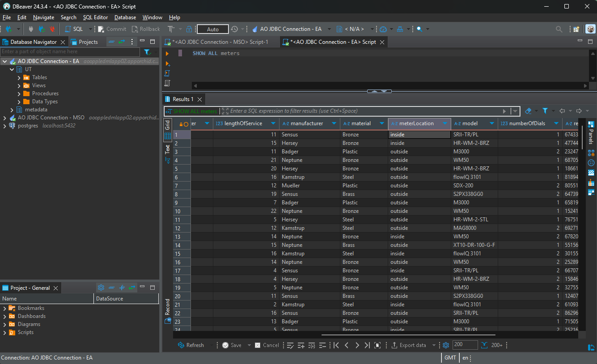The image size is (597, 364).
Task: Switch to the MSO Script-1 editor tab
Action: tap(220, 42)
